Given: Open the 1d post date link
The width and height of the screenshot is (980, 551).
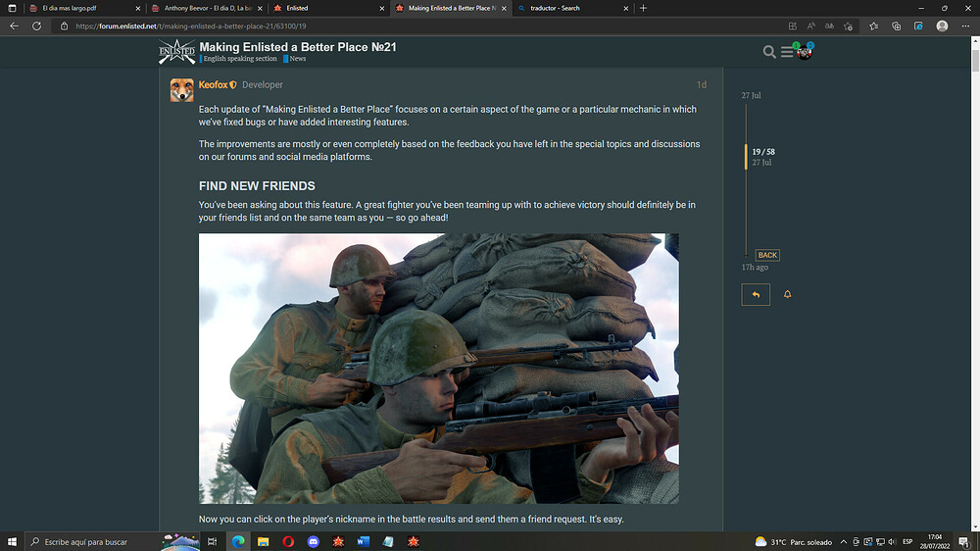Looking at the screenshot, I should click(x=702, y=84).
